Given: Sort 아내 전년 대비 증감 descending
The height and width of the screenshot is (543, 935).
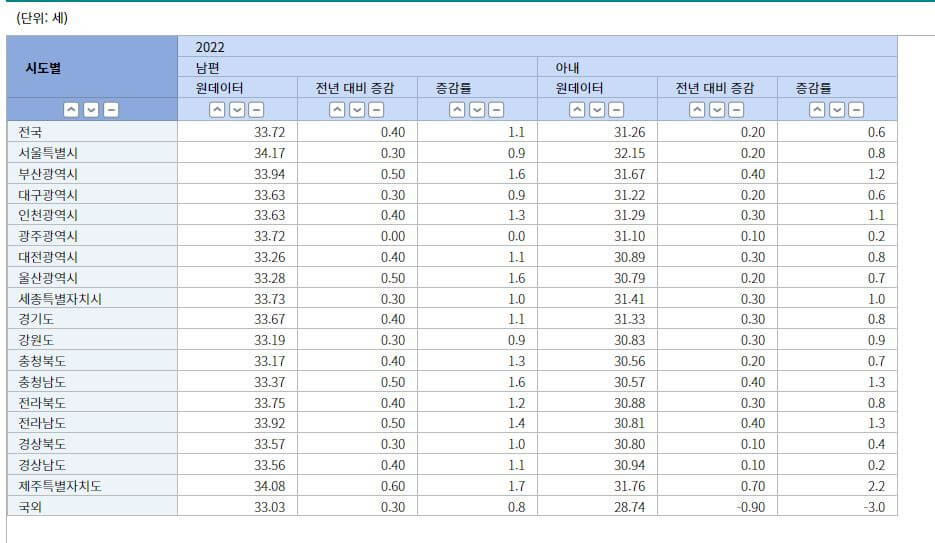Looking at the screenshot, I should 717,110.
